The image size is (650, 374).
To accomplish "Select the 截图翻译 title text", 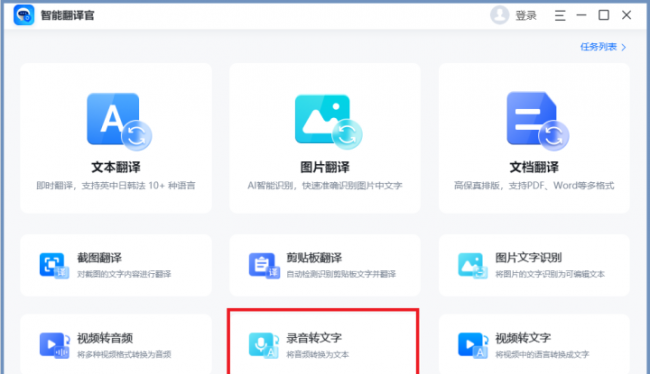I will point(99,258).
